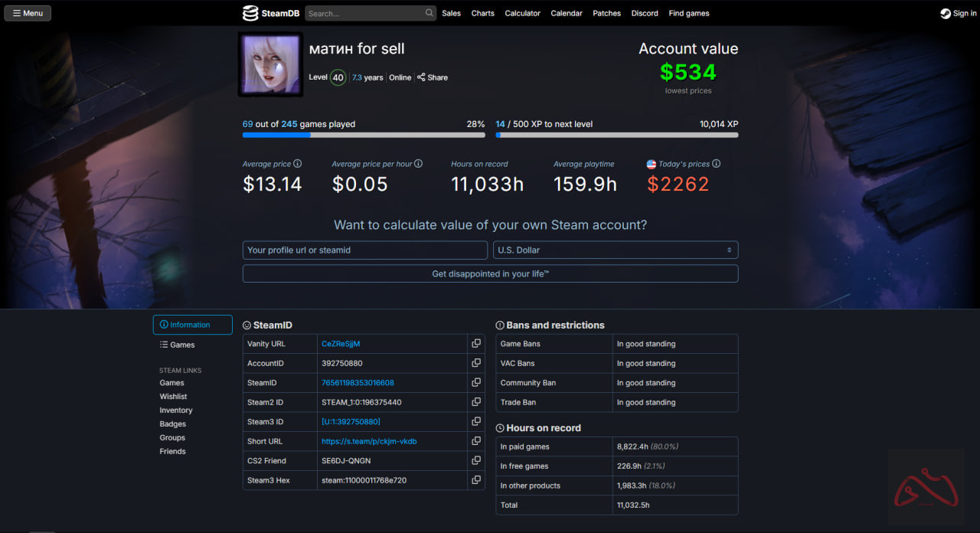980x533 pixels.
Task: Select the Information tab
Action: [x=192, y=325]
